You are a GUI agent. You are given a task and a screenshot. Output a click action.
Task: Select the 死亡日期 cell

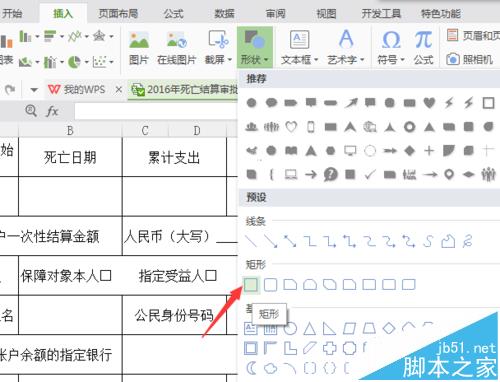tap(70, 157)
